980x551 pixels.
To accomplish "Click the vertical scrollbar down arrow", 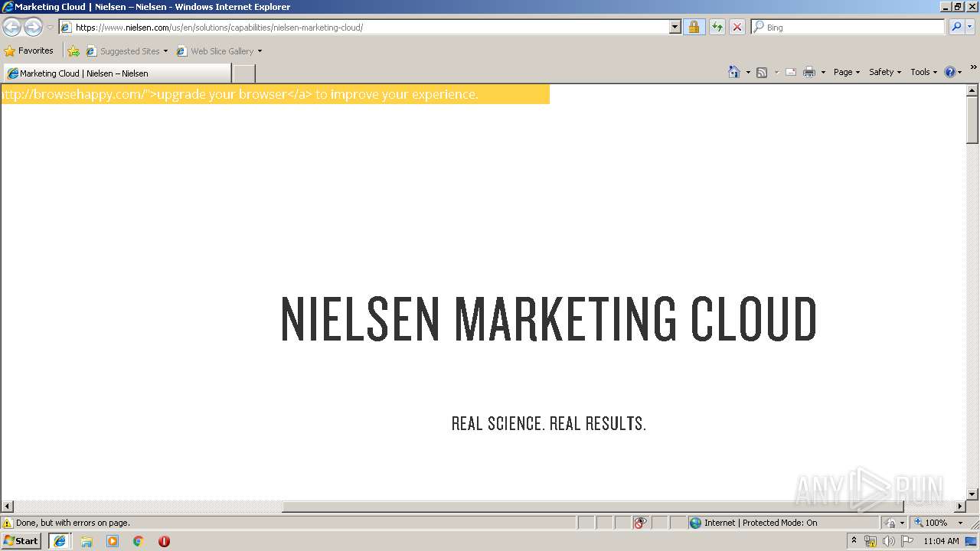I will [x=972, y=494].
